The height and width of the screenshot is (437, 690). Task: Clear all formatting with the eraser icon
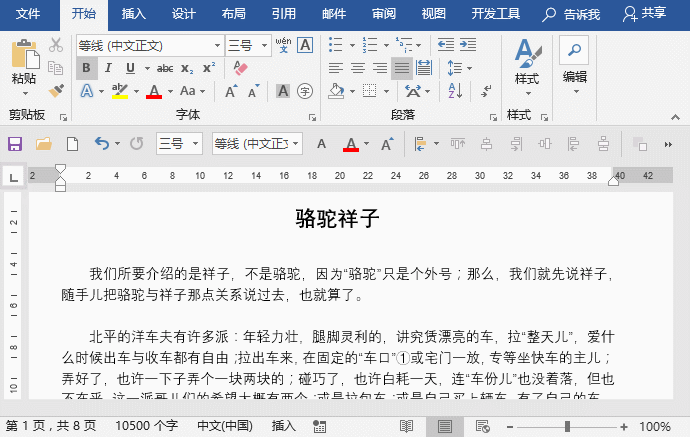(239, 68)
